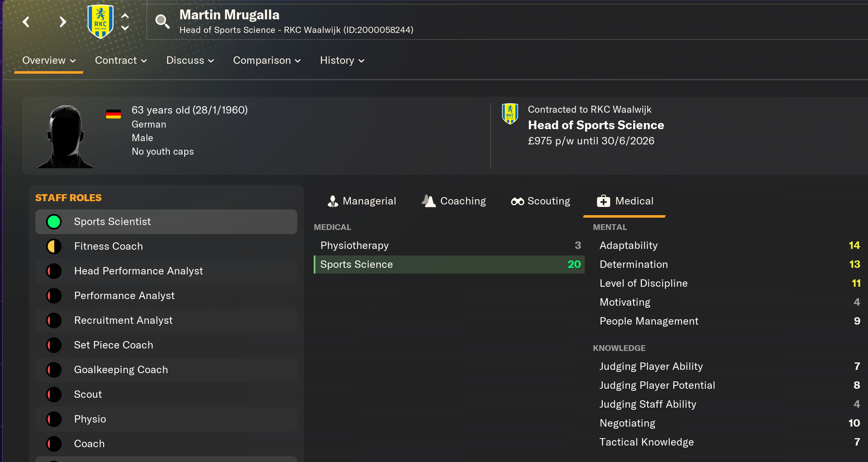Viewport: 868px width, 462px height.
Task: Click the back navigation arrow
Action: coord(26,22)
